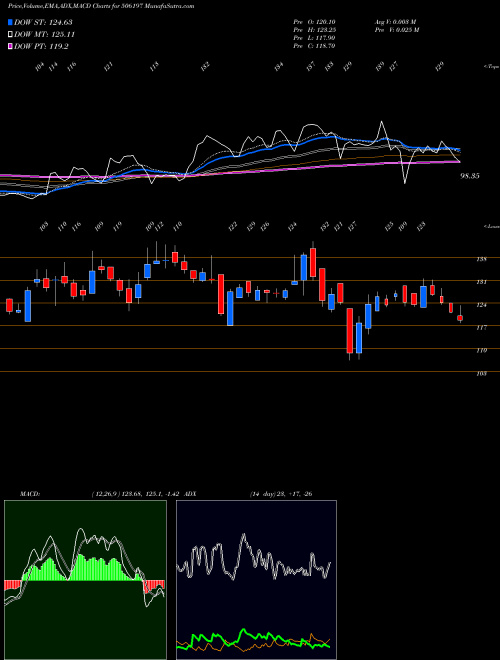This screenshot has height=660, width=500.
Task: Click the 98.35 label beside EMA chart
Action: (470, 176)
